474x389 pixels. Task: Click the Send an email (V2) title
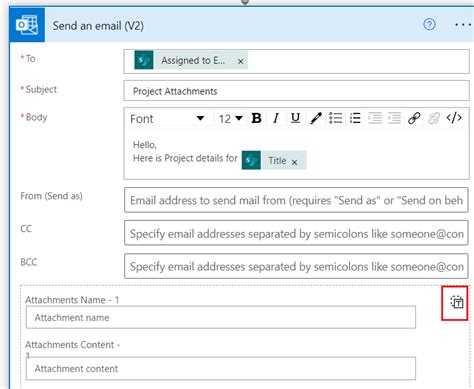coord(98,26)
